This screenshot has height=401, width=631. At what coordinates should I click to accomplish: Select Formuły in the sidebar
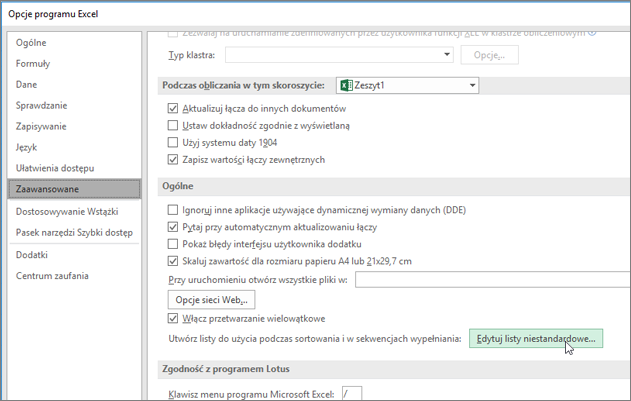pos(33,64)
